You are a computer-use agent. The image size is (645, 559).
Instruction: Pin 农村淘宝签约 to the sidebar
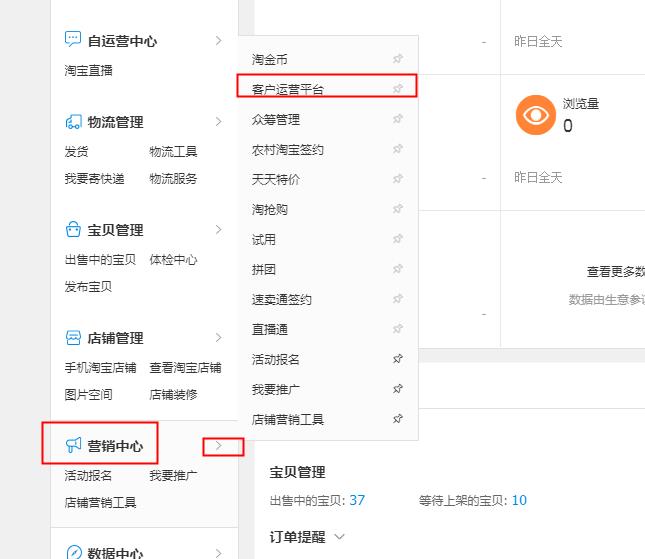click(397, 149)
